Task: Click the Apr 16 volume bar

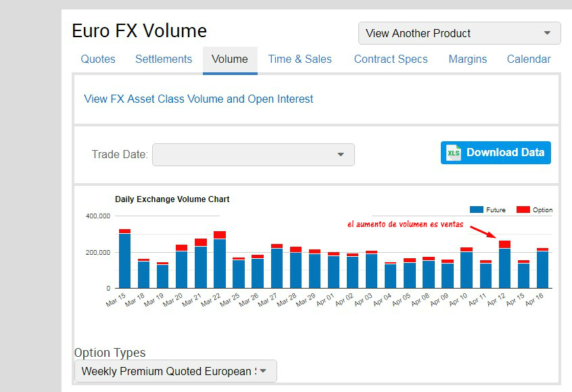Action: click(x=542, y=269)
